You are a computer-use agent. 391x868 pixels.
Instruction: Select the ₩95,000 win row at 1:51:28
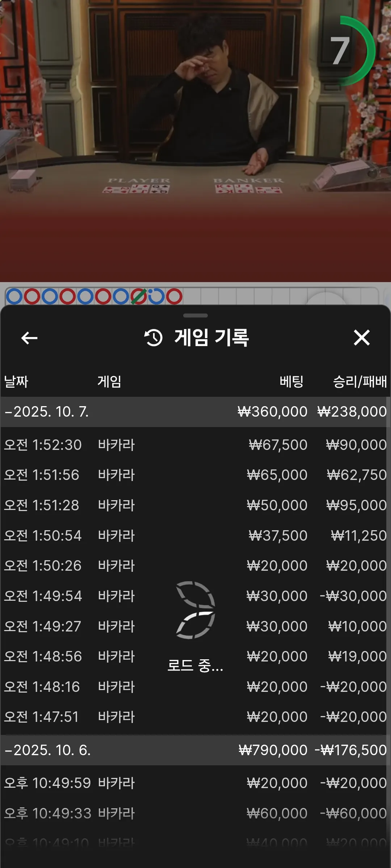(195, 505)
